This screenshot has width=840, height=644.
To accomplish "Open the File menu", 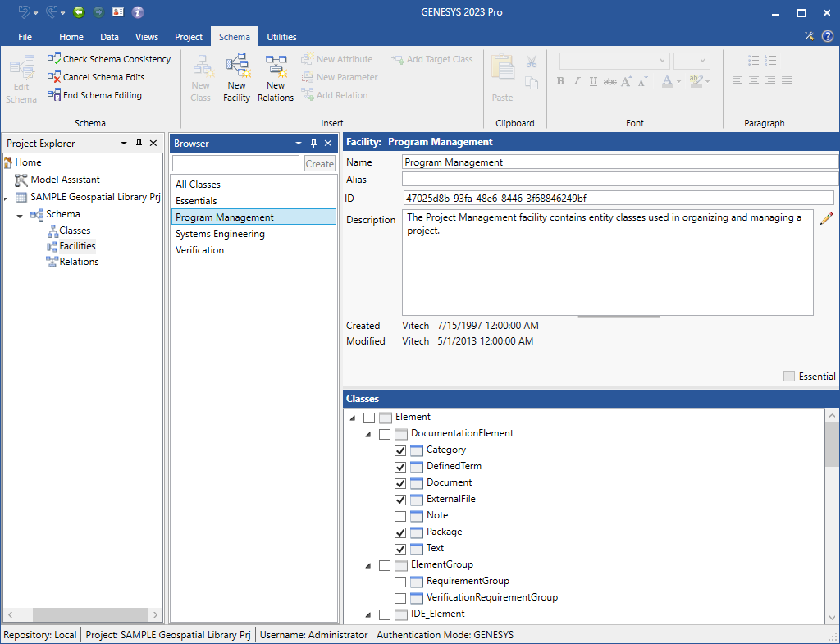I will (x=25, y=37).
